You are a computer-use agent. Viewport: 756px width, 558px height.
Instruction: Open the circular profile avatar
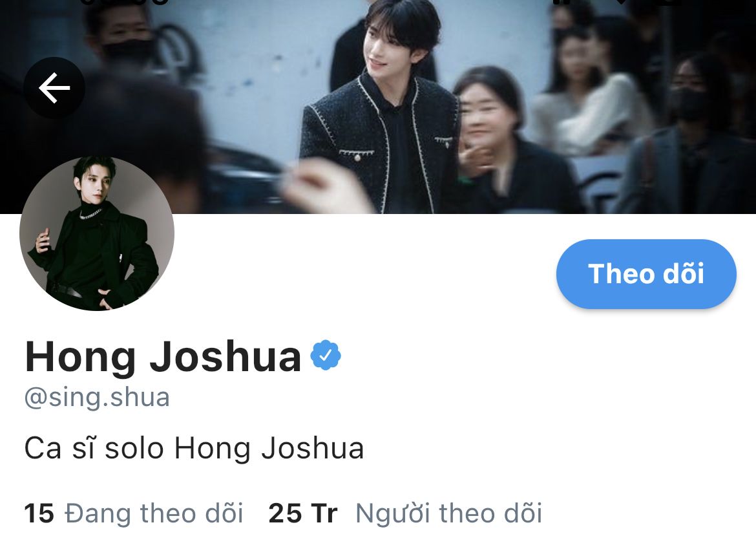click(x=96, y=233)
